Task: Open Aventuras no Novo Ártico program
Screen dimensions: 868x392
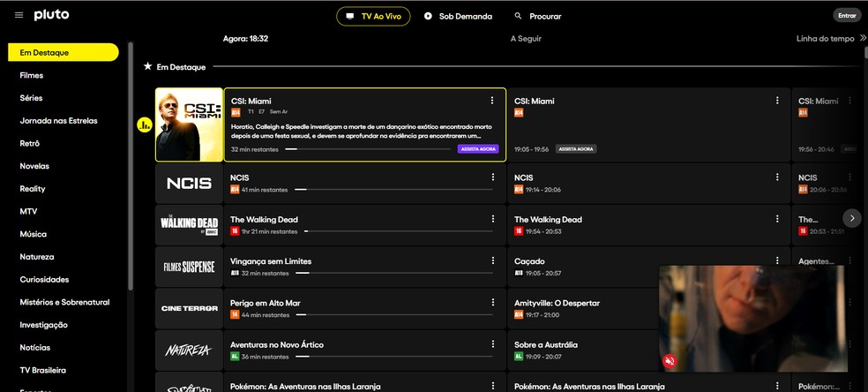Action: coord(365,350)
